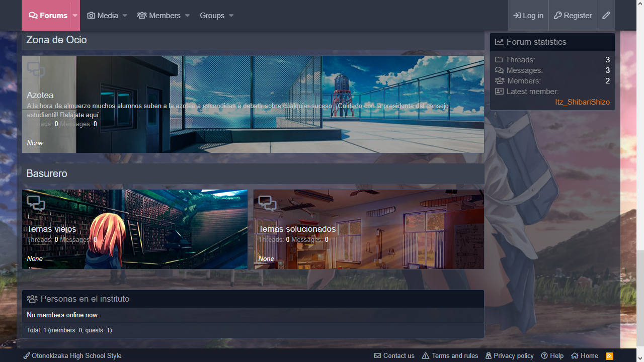The height and width of the screenshot is (362, 644).
Task: Click the Members count value 2
Action: [x=608, y=81]
